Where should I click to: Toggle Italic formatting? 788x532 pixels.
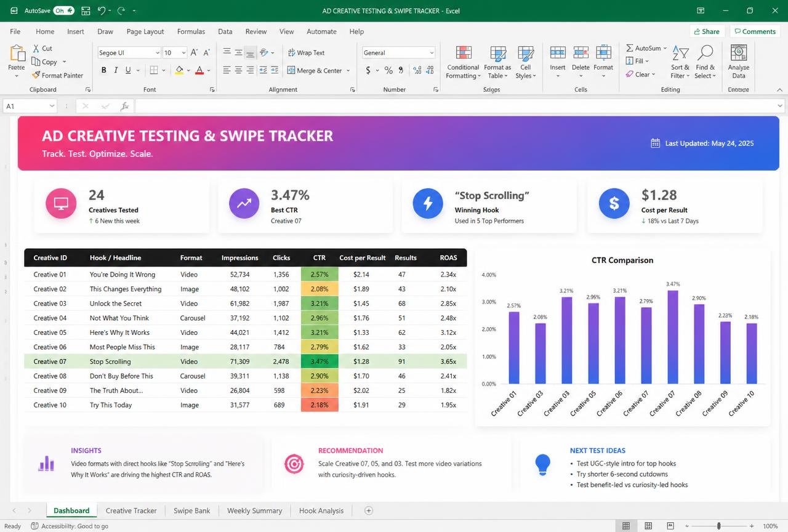116,70
